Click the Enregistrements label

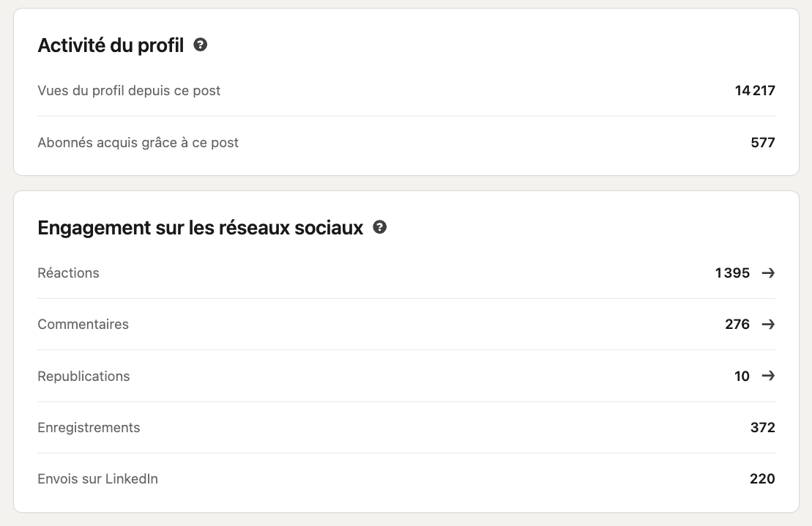point(89,428)
